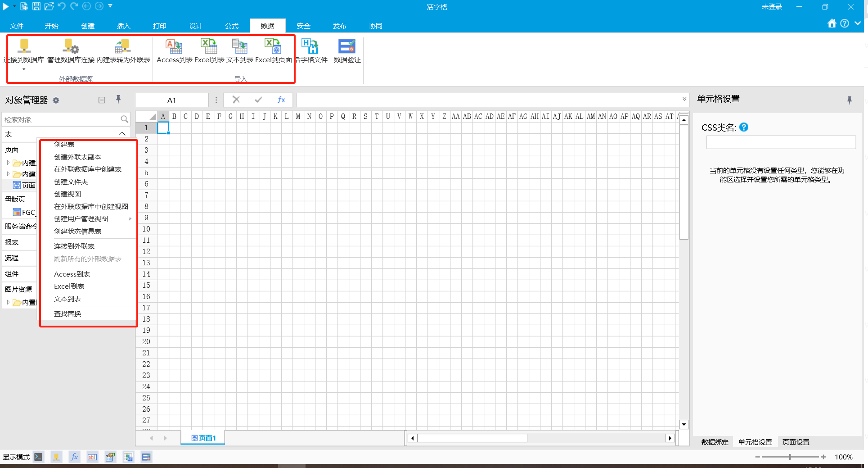Click 连接到数据库 database icon
This screenshot has width=868, height=468.
(24, 45)
